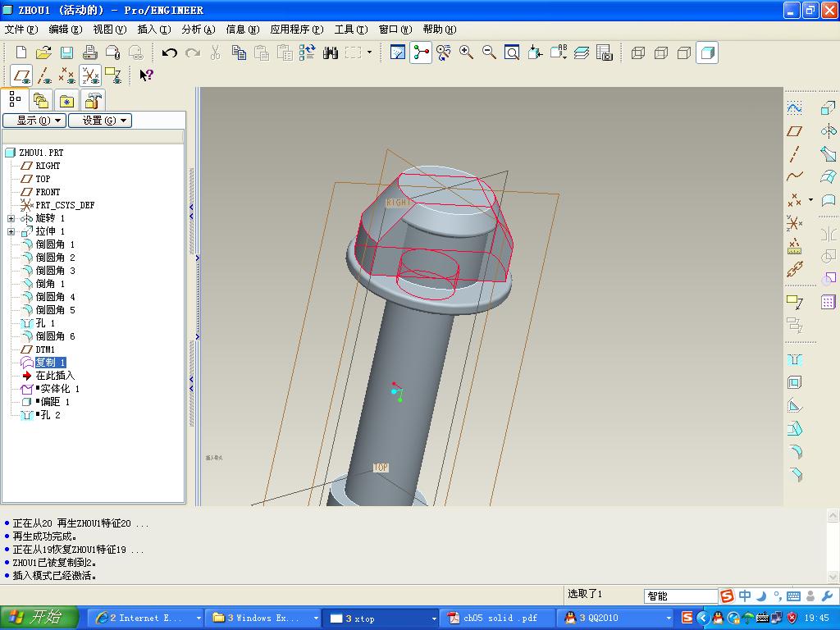
Task: Expand the 旋转 1 feature node
Action: click(11, 218)
